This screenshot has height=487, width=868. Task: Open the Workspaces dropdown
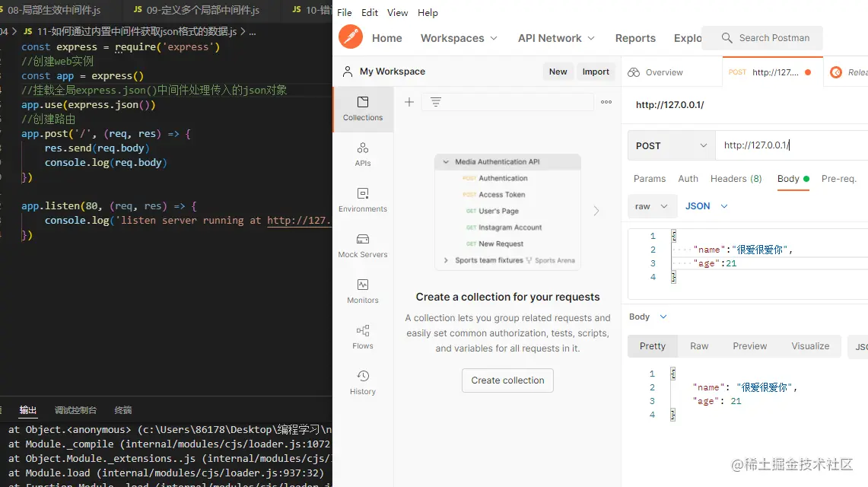pos(459,38)
